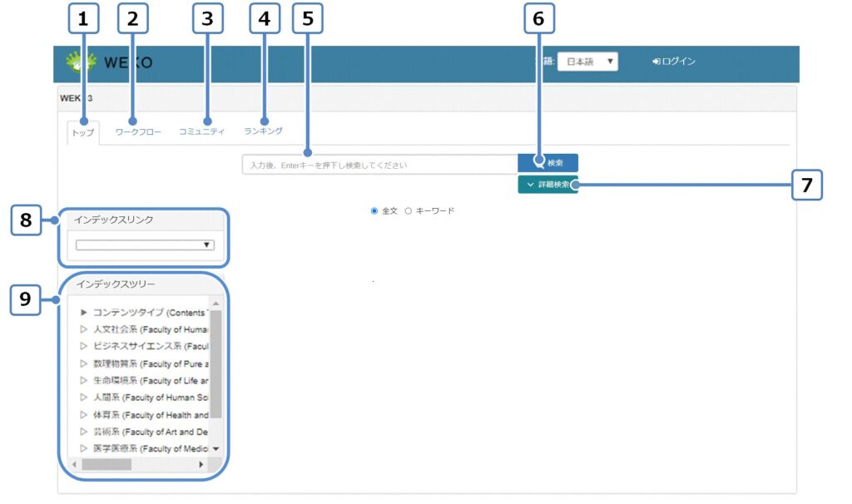Open the ランキング tab

click(x=263, y=131)
